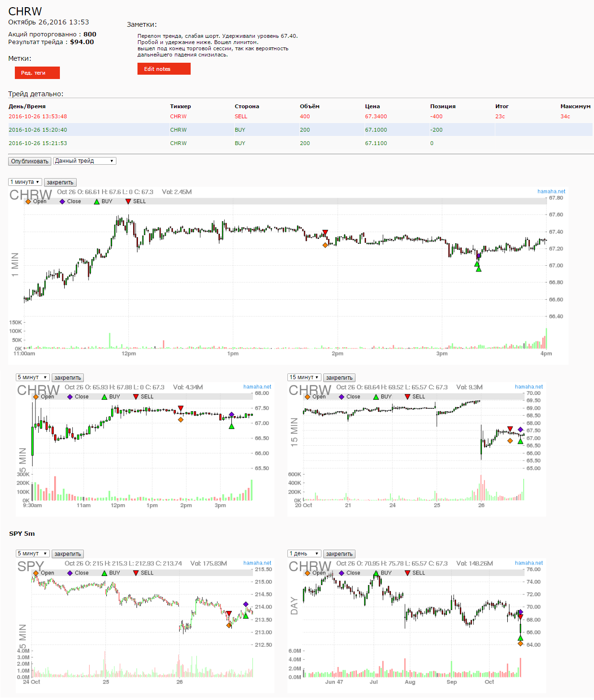Screen dimensions: 594x700
Task: Follow hamaha.net link on 5-minute CHRW chart
Action: [257, 387]
